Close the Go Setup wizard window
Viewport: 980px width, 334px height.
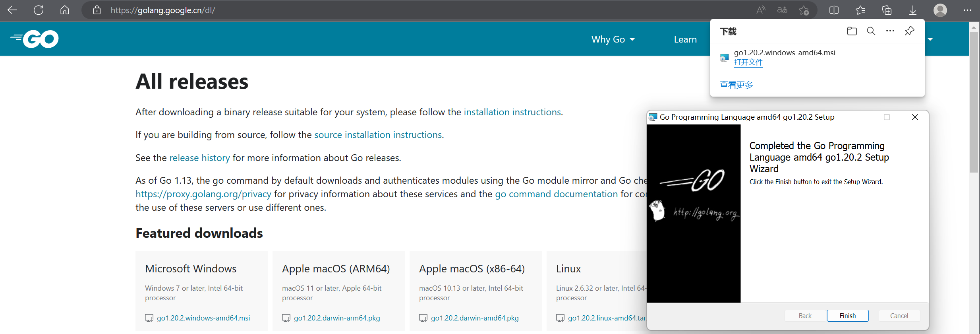915,117
